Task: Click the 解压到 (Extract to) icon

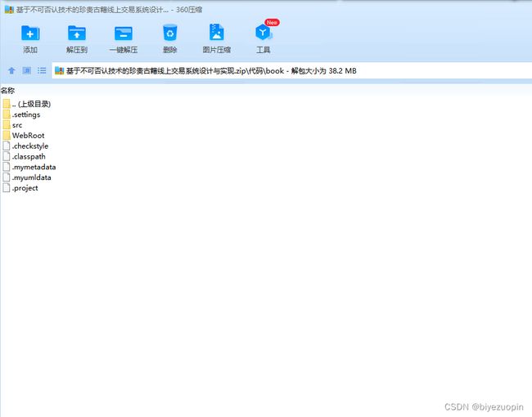Action: coord(77,34)
